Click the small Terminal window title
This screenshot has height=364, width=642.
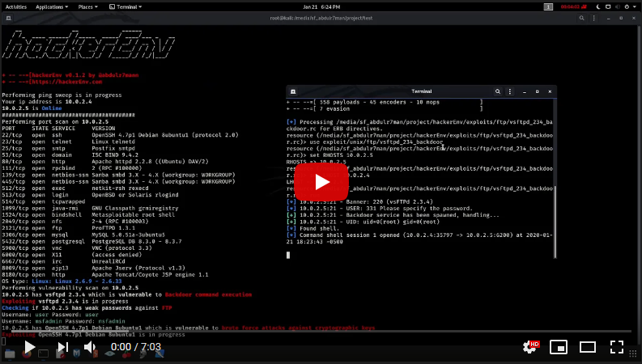(421, 91)
